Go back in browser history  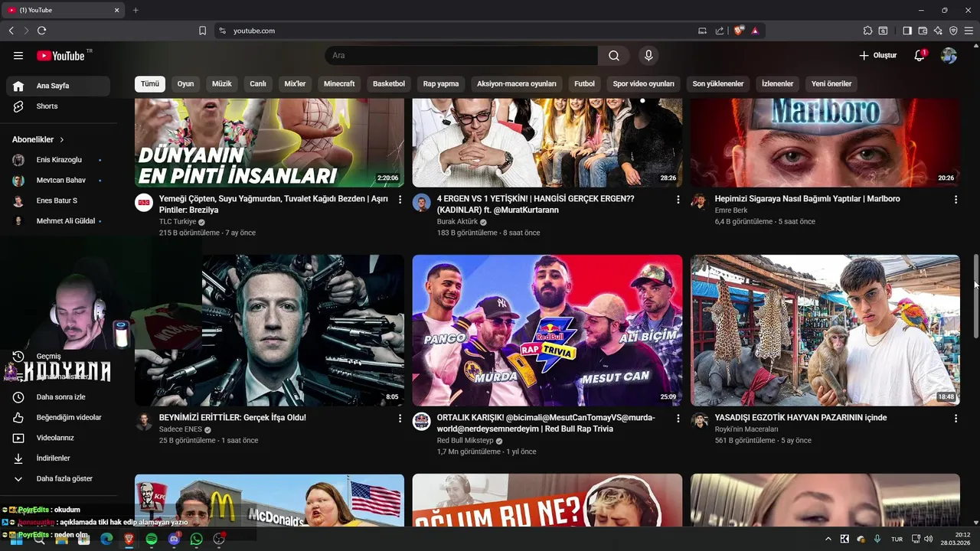[x=11, y=31]
